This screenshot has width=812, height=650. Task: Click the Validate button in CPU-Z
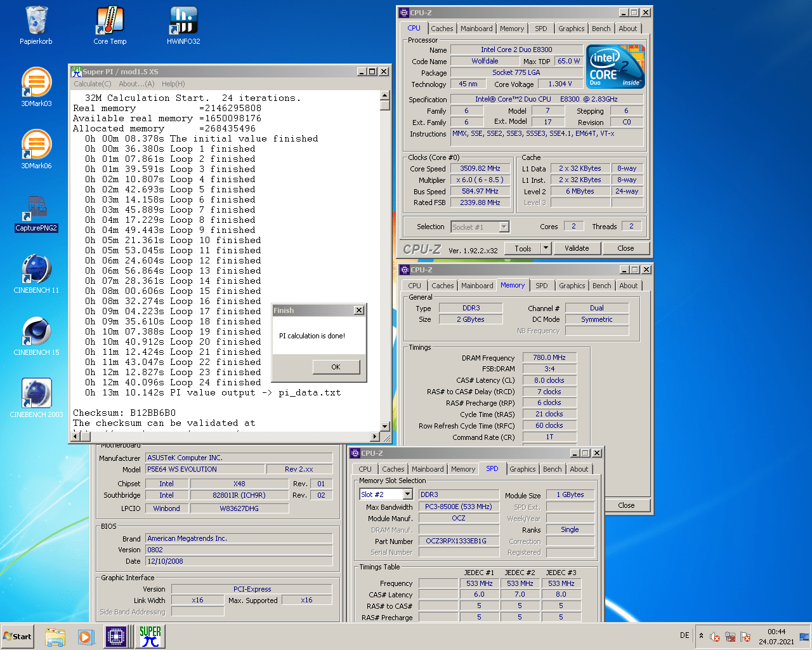coord(577,248)
